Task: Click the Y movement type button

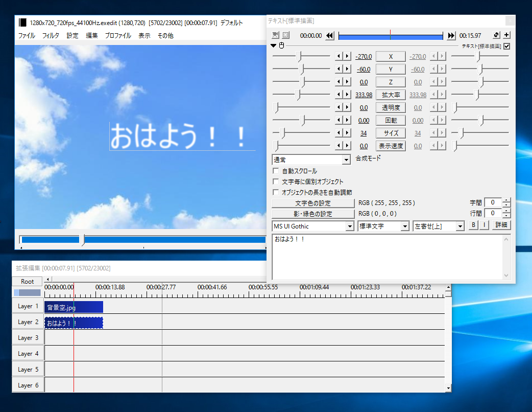Action: coord(391,70)
